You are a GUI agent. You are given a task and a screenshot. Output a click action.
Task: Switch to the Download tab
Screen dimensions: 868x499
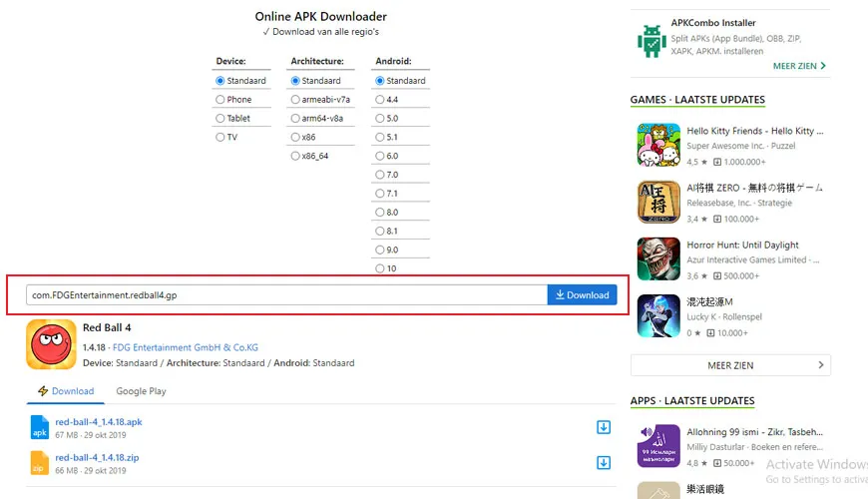(x=66, y=391)
